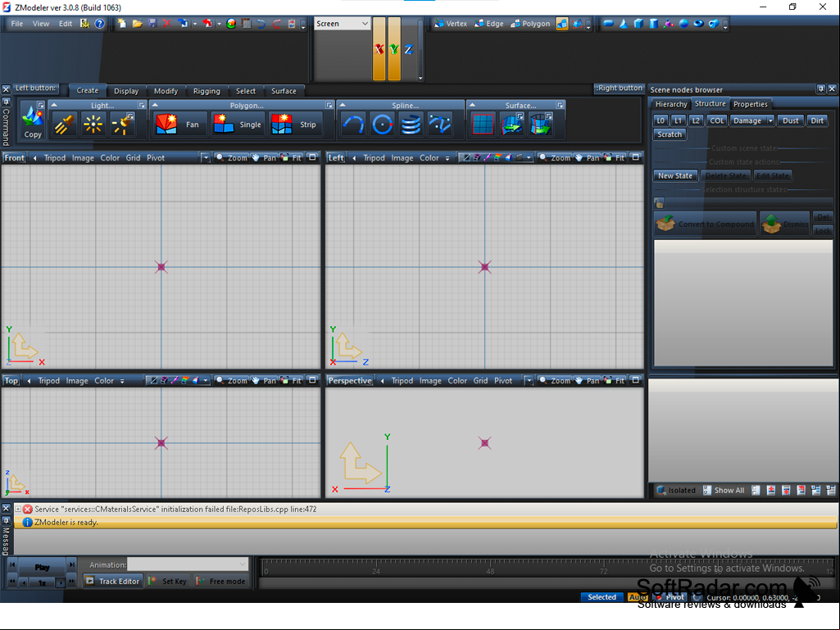Image resolution: width=840 pixels, height=630 pixels.
Task: Select the spline arc tool icon
Action: click(x=353, y=125)
